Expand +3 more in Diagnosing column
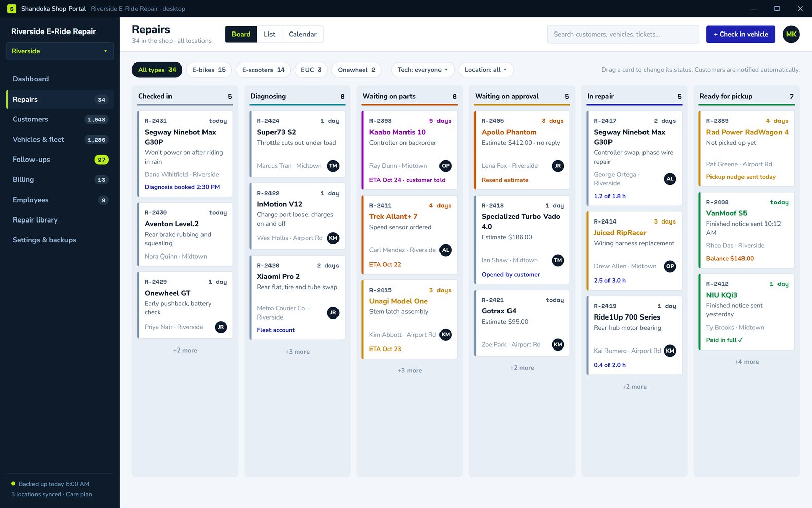The height and width of the screenshot is (508, 812). 297,352
